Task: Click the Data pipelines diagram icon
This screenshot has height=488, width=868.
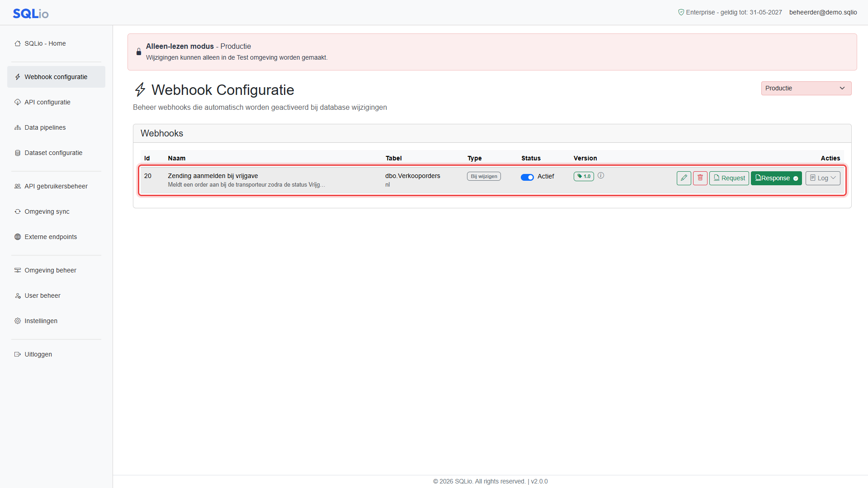Action: pos(18,128)
